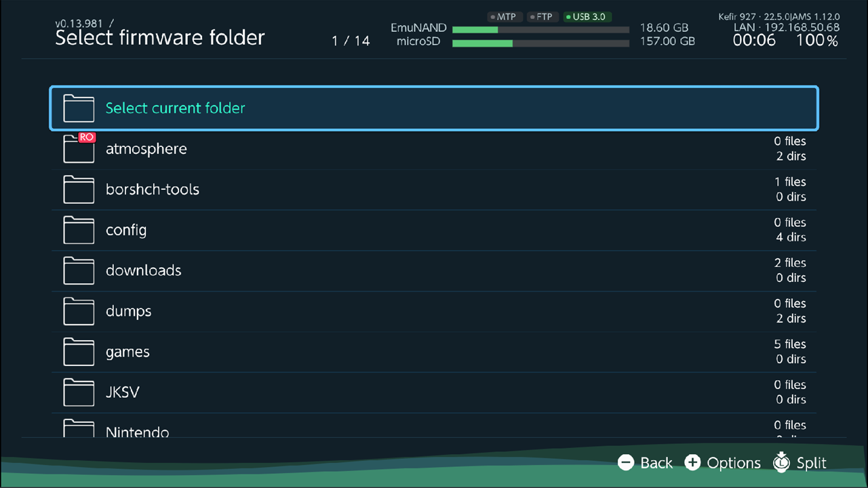This screenshot has height=488, width=868.
Task: Open the atmosphere folder
Action: (x=434, y=149)
